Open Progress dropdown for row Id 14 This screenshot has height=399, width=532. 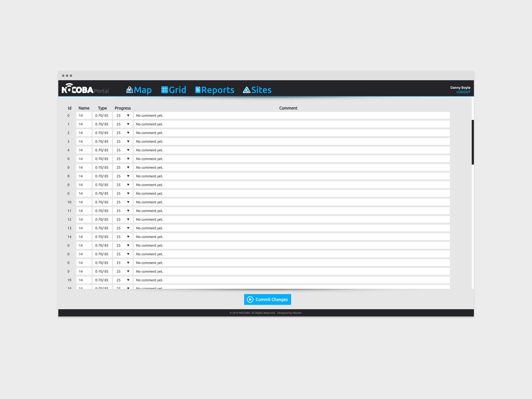click(128, 237)
